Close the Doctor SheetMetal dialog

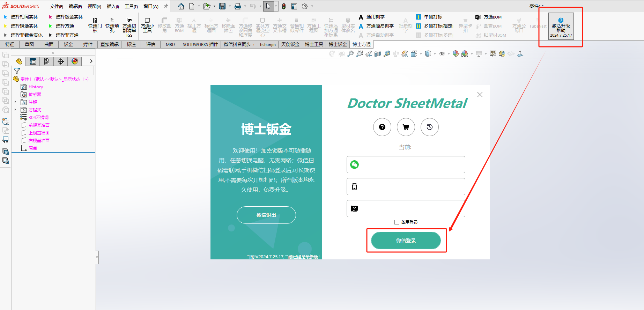(480, 95)
